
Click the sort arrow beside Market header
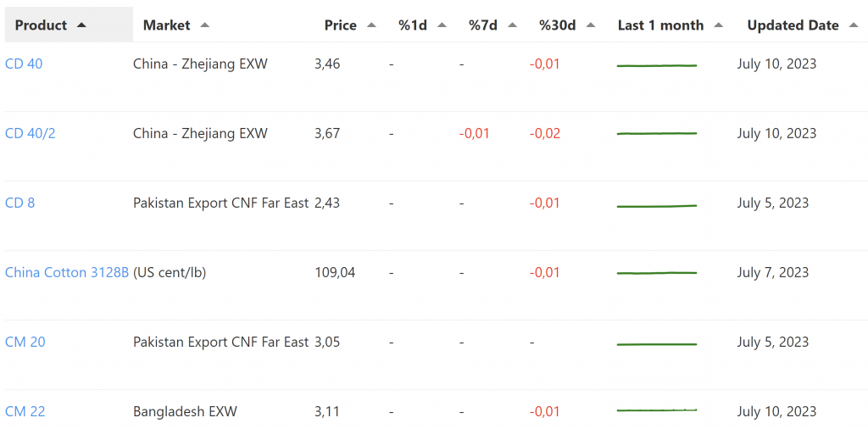[204, 25]
